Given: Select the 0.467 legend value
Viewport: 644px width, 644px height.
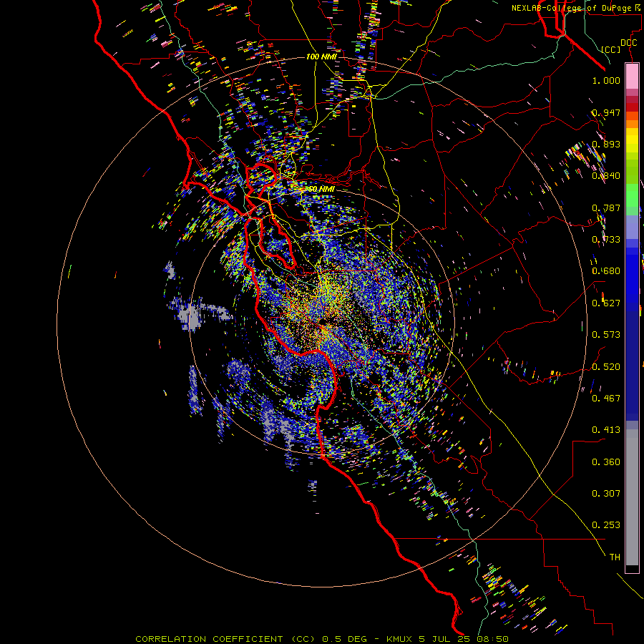Looking at the screenshot, I should 606,399.
